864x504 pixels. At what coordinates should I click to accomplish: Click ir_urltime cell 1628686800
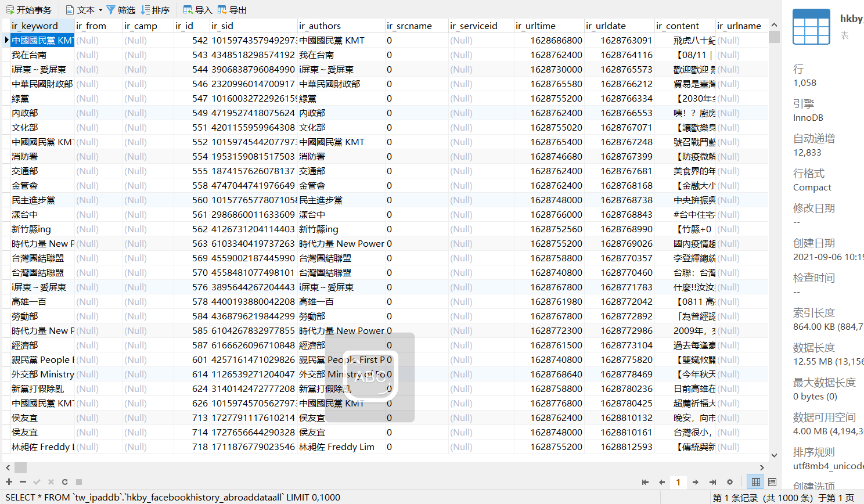[549, 40]
